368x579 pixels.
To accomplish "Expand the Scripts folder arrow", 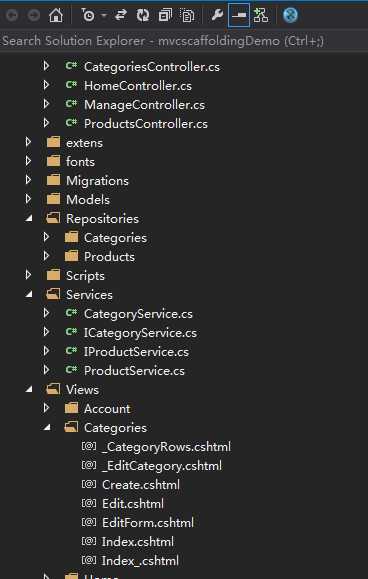I will point(28,275).
